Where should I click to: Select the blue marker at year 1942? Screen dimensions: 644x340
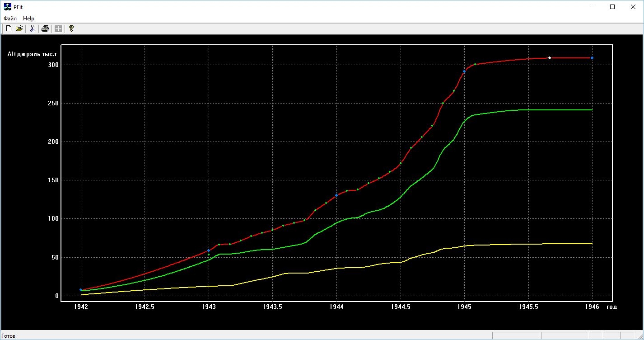coord(81,290)
